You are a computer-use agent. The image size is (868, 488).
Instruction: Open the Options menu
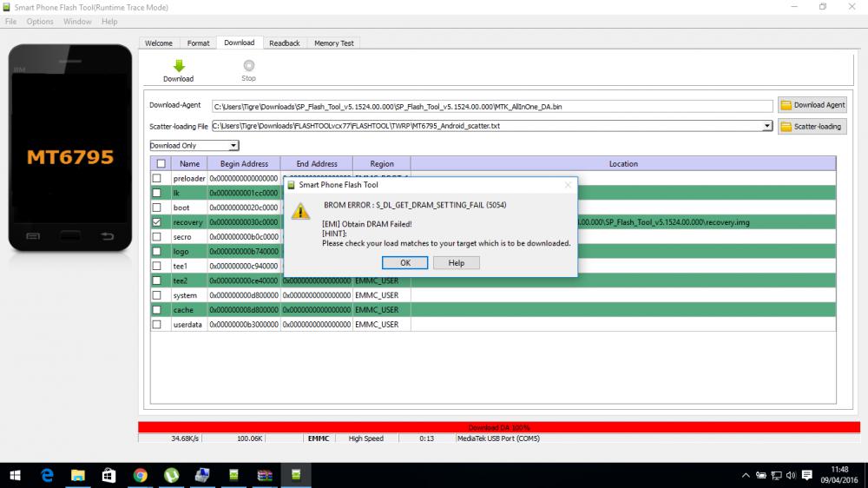(40, 21)
